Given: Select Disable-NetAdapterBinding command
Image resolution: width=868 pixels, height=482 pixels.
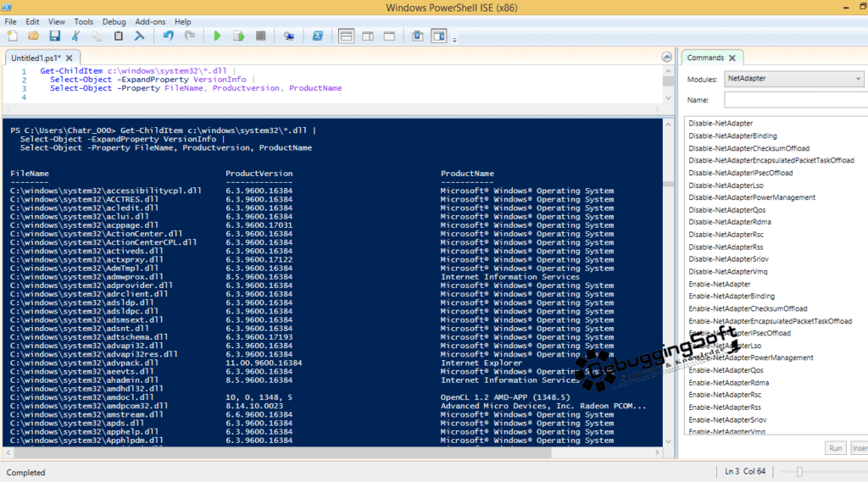Looking at the screenshot, I should tap(732, 136).
